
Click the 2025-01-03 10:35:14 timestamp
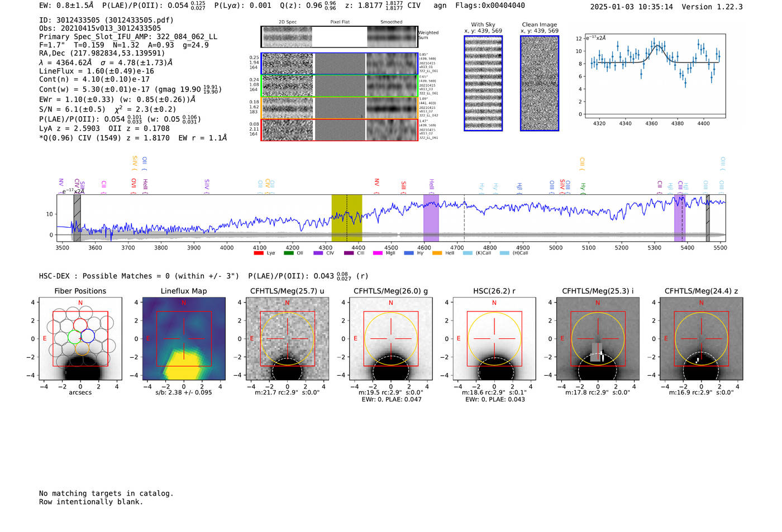pos(631,7)
